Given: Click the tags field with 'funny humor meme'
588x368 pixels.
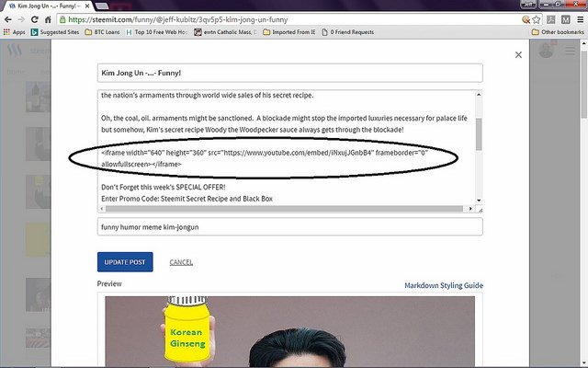Looking at the screenshot, I should (290, 227).
